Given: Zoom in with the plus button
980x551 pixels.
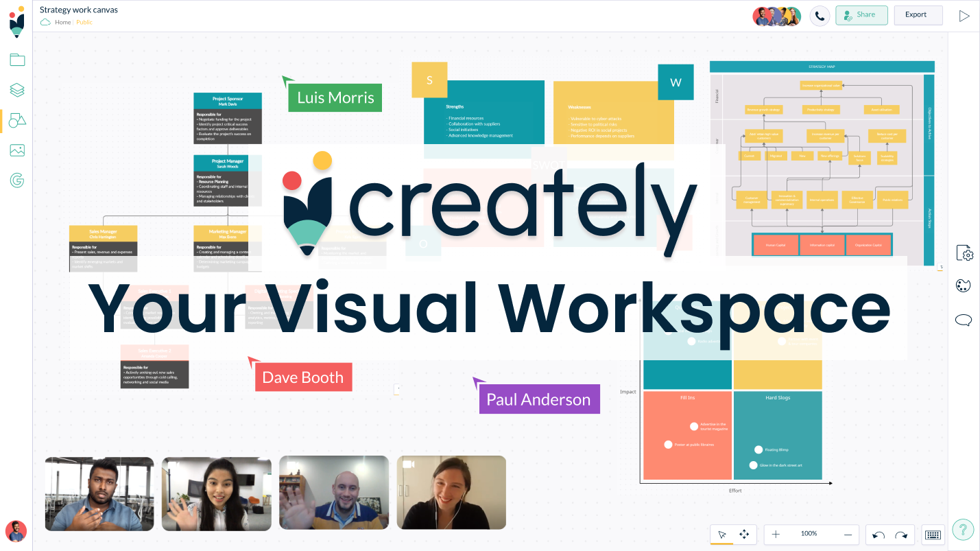Looking at the screenshot, I should (x=776, y=534).
